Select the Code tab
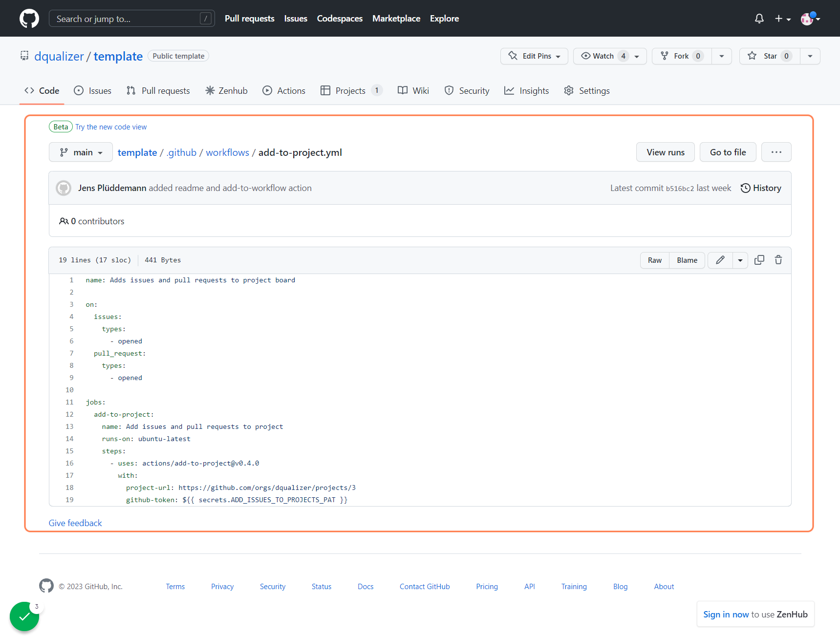 (x=42, y=91)
